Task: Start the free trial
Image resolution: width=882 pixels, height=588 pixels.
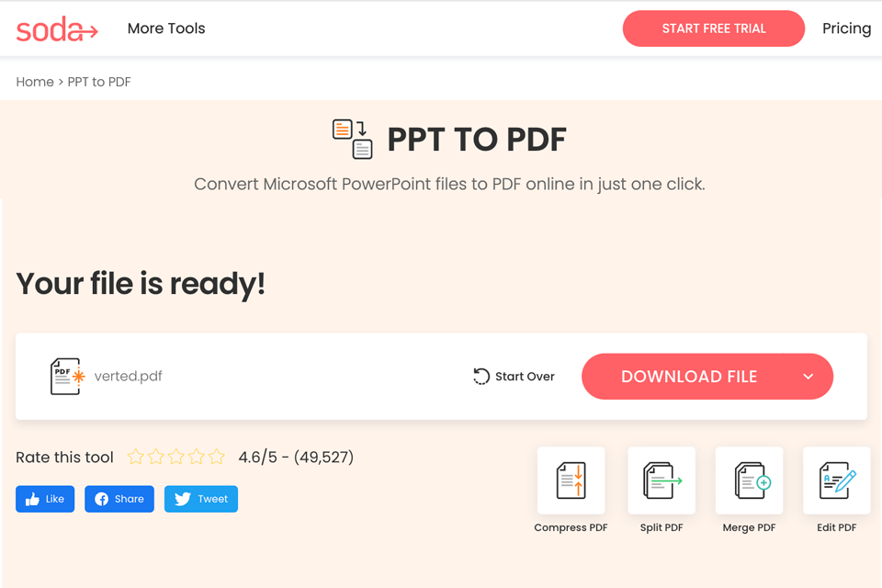Action: click(x=713, y=28)
